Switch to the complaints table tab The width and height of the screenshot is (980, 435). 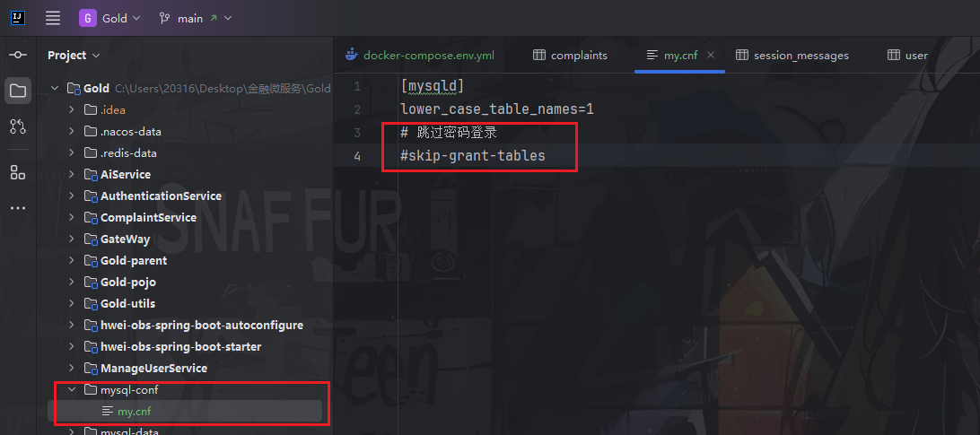coord(570,55)
